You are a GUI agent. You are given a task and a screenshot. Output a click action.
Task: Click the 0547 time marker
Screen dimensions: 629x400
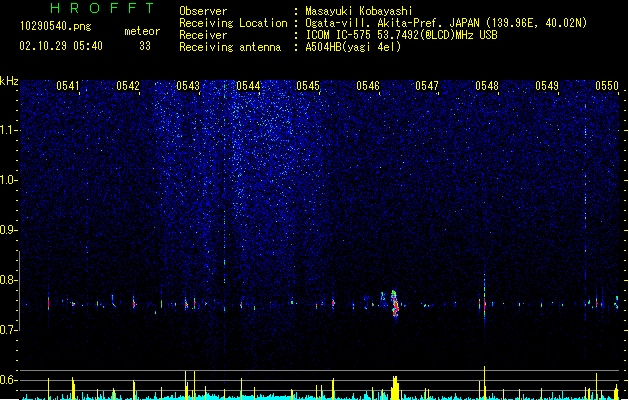[x=427, y=86]
